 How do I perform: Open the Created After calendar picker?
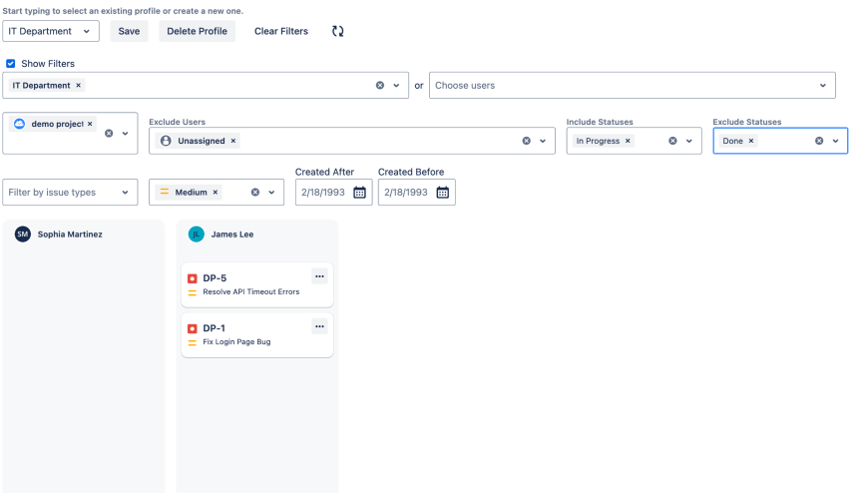point(360,193)
